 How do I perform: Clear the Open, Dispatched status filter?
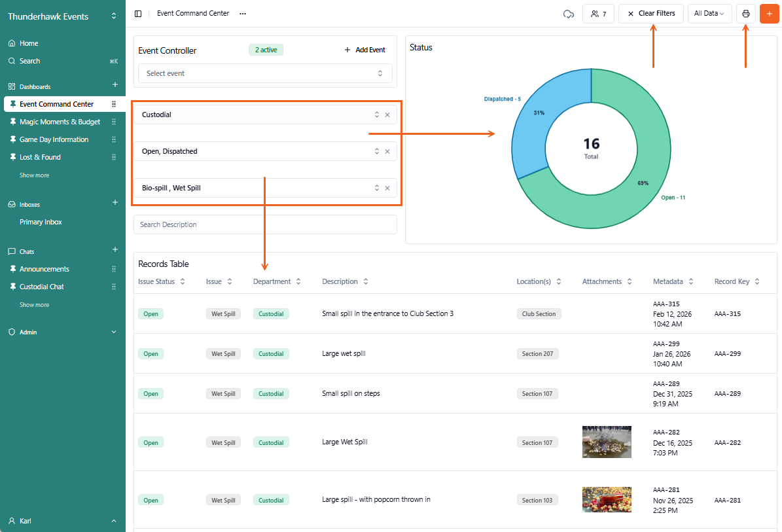pos(387,151)
